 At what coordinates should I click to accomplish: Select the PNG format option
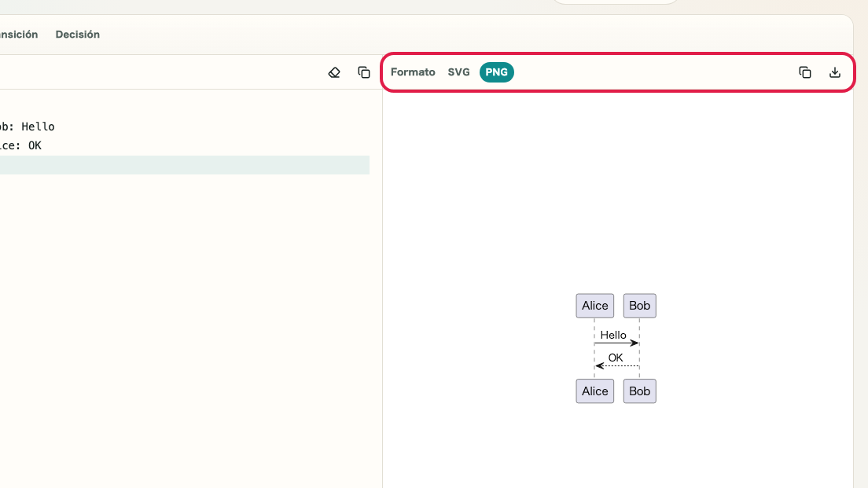pyautogui.click(x=497, y=72)
